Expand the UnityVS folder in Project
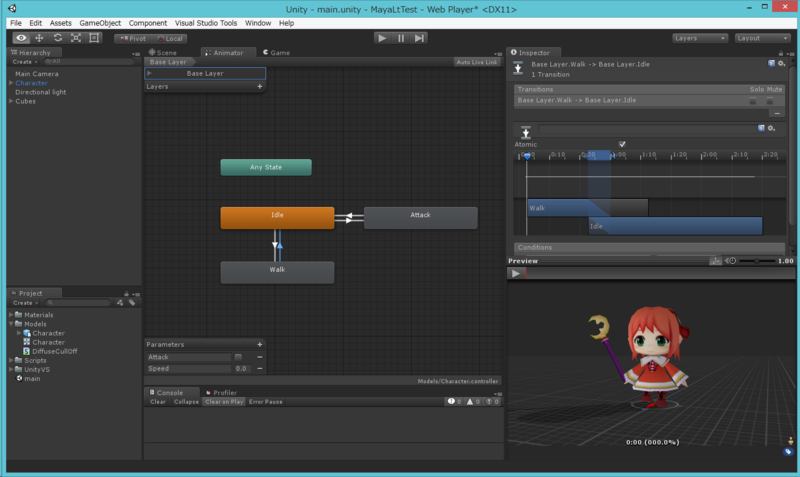Image resolution: width=800 pixels, height=477 pixels. (11, 369)
